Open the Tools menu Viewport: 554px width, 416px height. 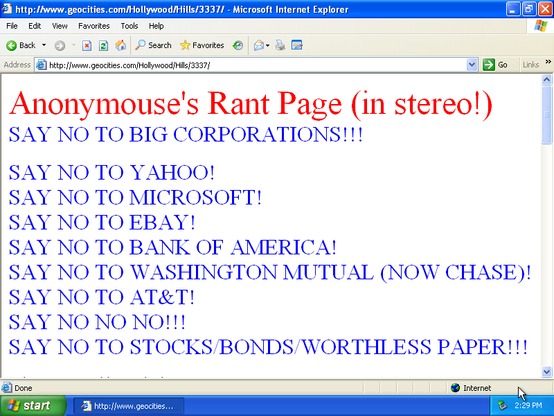[129, 26]
